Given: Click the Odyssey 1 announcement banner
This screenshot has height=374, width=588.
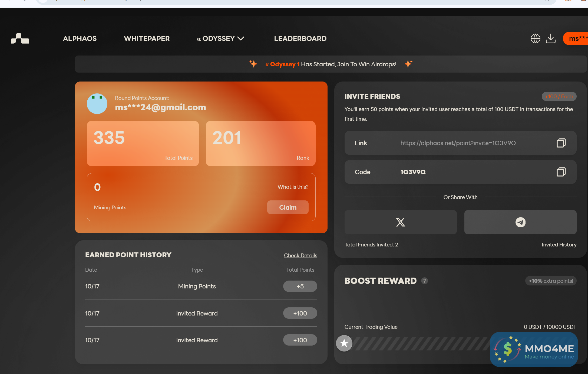Looking at the screenshot, I should [x=331, y=64].
